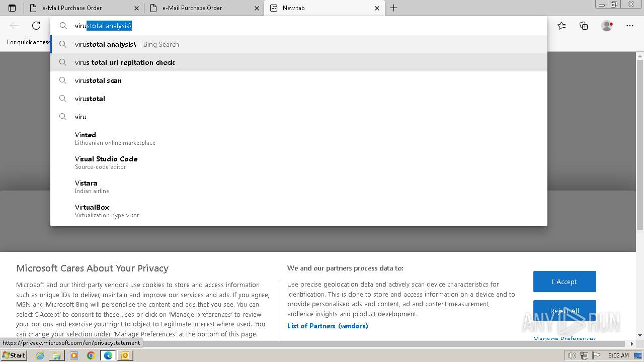Click search icon beside 'virustotal scan'
644x362 pixels.
click(63, 80)
